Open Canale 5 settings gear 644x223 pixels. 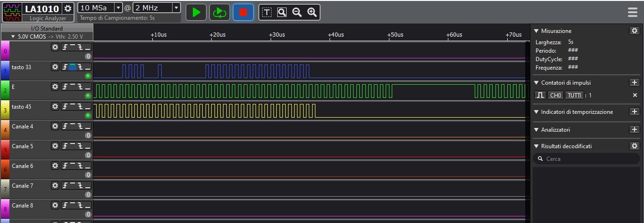pos(55,146)
